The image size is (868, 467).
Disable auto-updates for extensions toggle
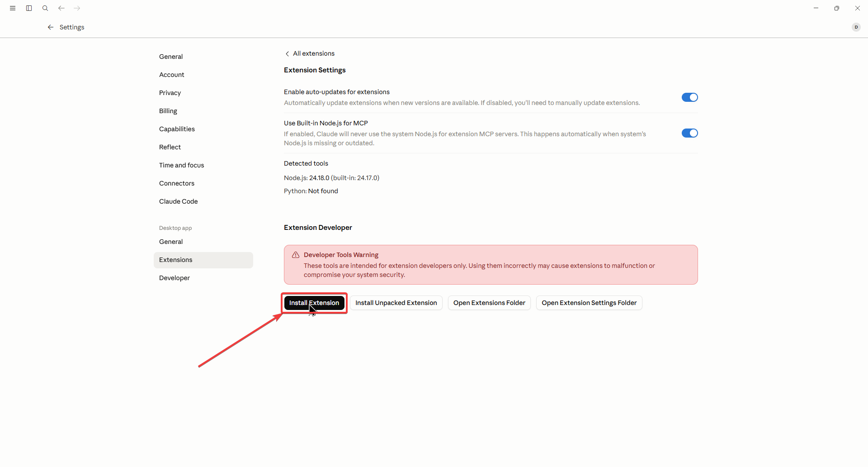(689, 97)
